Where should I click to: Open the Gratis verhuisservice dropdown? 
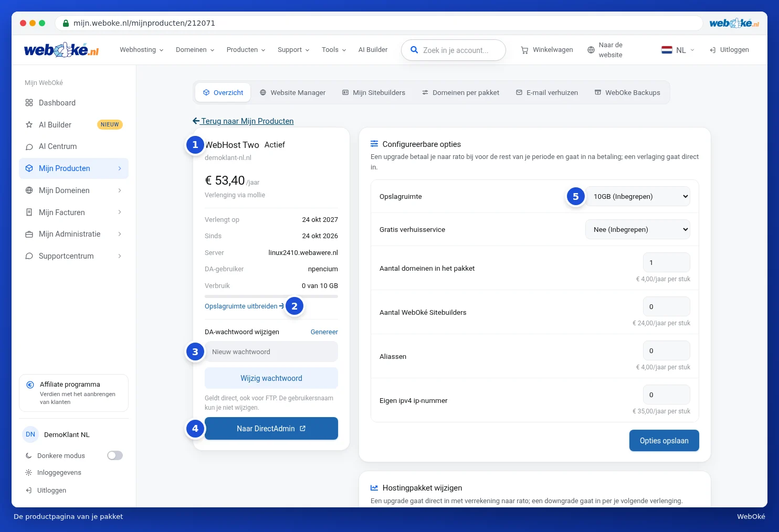click(638, 229)
